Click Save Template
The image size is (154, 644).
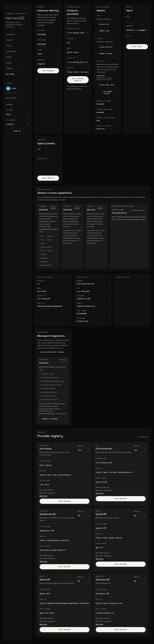tap(48, 178)
